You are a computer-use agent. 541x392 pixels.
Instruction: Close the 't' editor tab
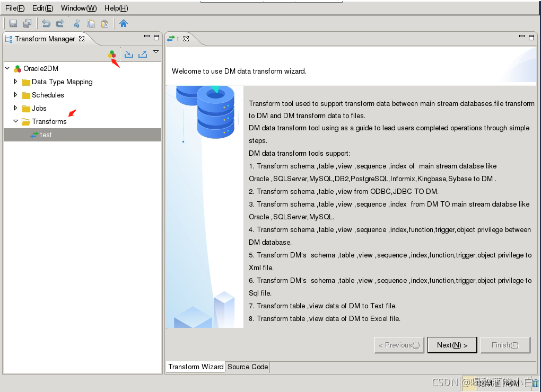[186, 39]
